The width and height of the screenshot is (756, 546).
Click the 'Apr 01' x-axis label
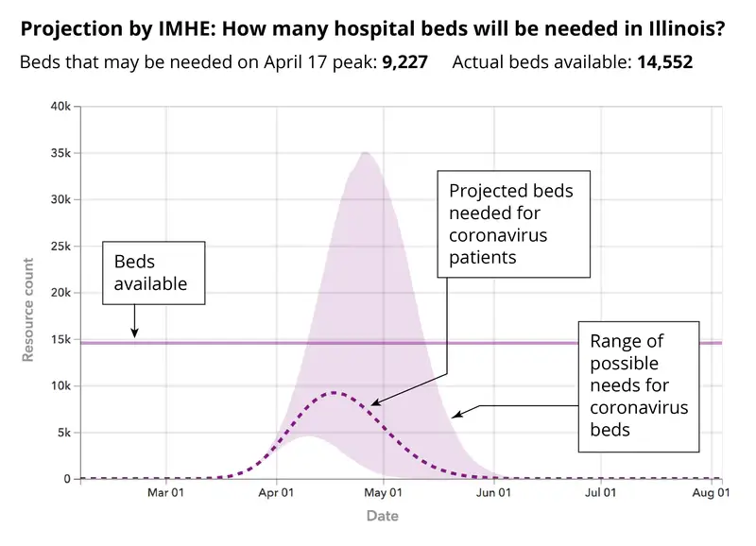(275, 493)
